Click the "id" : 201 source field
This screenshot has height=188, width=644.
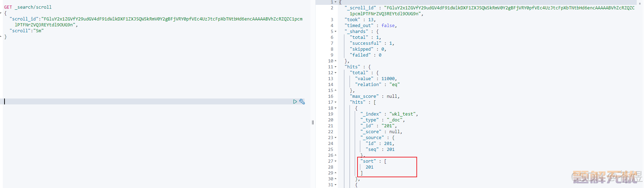click(x=380, y=144)
